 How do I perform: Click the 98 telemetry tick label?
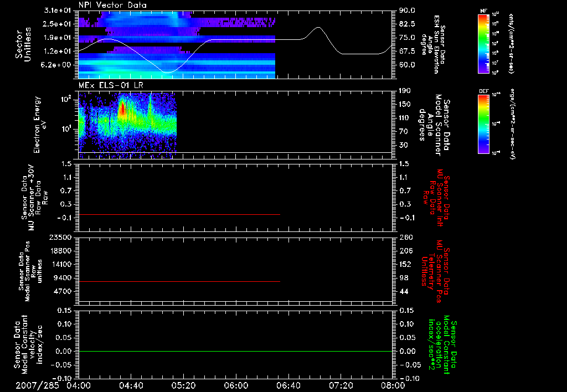coord(403,278)
